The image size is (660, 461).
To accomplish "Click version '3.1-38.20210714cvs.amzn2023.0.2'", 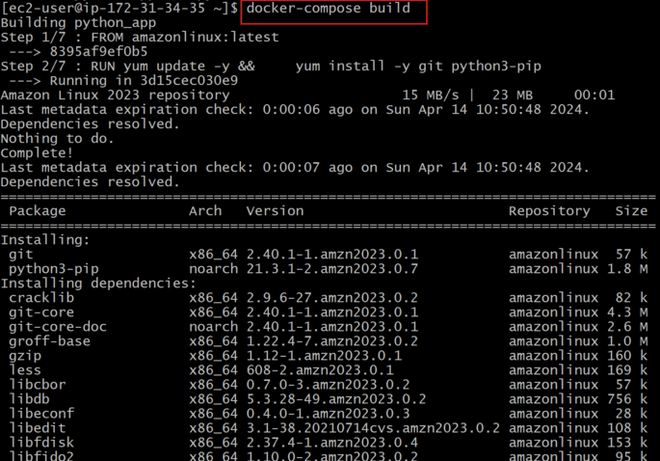I will coord(373,428).
